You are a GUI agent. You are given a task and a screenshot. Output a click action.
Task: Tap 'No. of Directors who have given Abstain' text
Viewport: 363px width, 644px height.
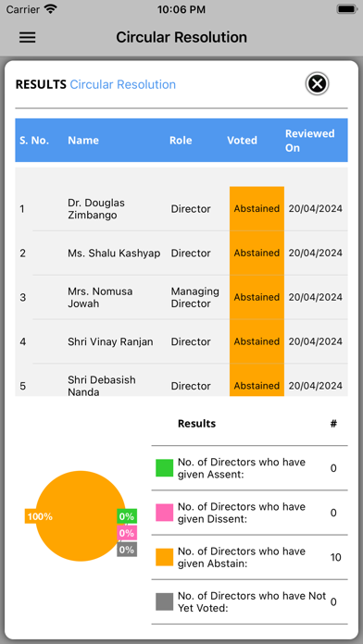[242, 557]
